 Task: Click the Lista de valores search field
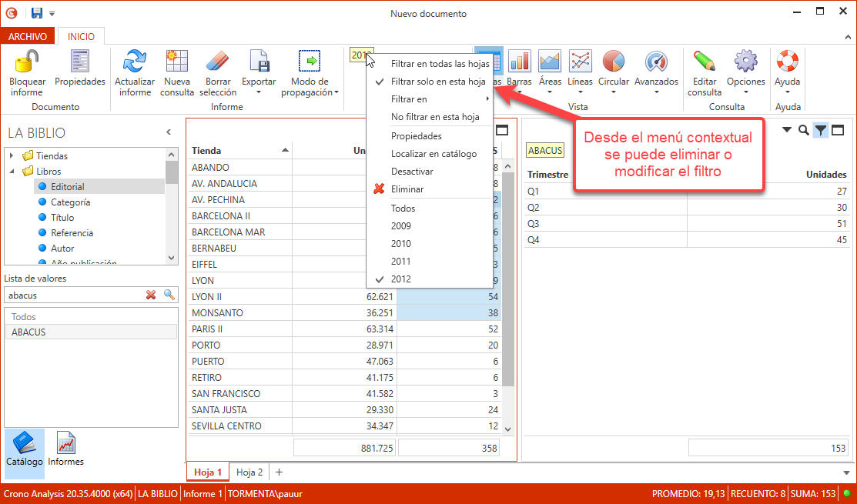(x=73, y=295)
